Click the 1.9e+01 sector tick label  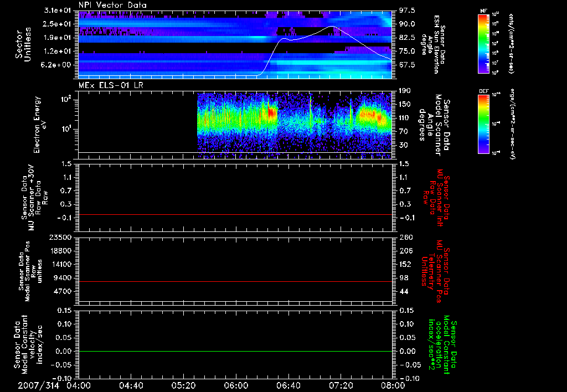coord(58,38)
